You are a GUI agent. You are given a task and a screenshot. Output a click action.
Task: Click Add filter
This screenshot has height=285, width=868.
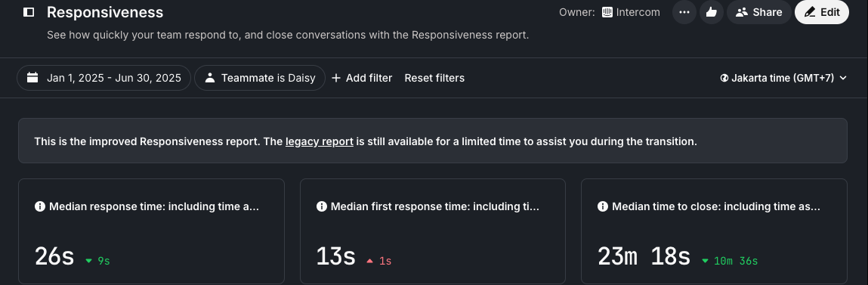point(362,78)
